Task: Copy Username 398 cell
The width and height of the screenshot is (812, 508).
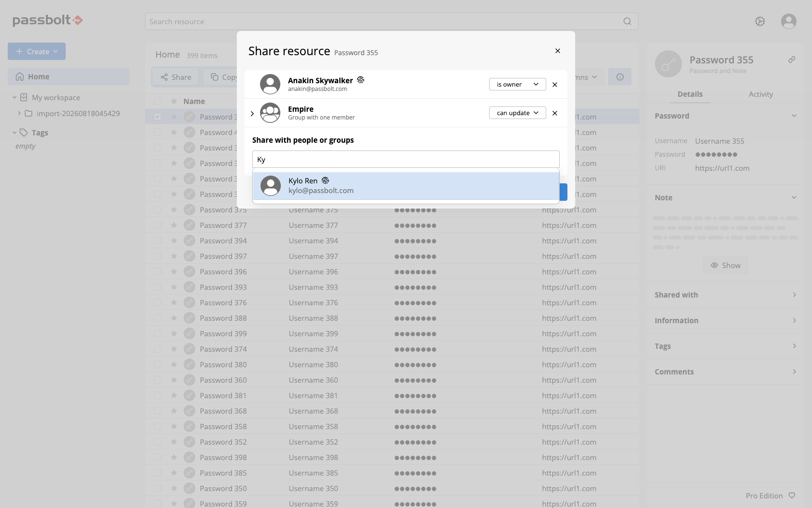Action: click(x=313, y=457)
